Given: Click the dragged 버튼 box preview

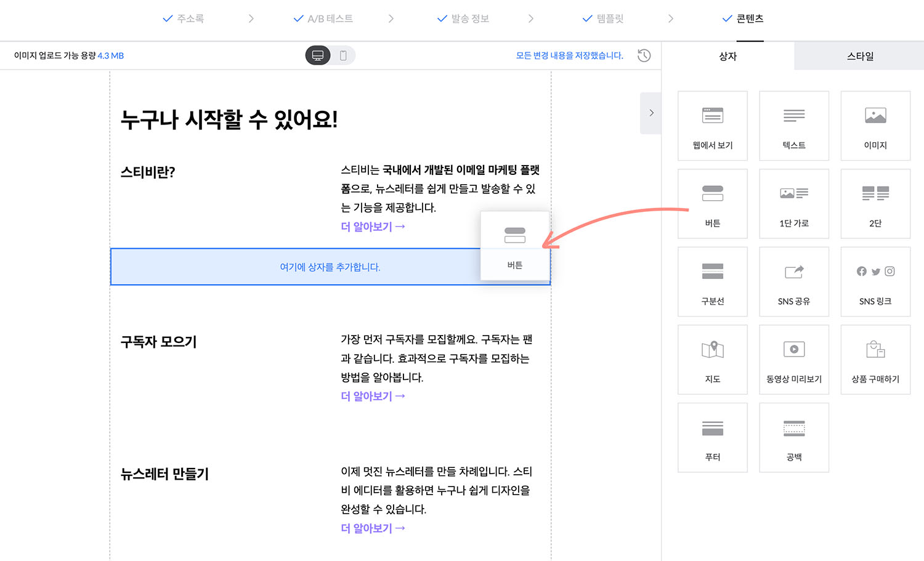Looking at the screenshot, I should 515,246.
